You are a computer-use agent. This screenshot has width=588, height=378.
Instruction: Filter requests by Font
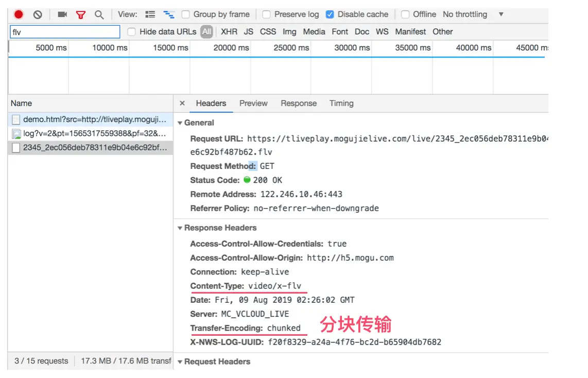(340, 32)
